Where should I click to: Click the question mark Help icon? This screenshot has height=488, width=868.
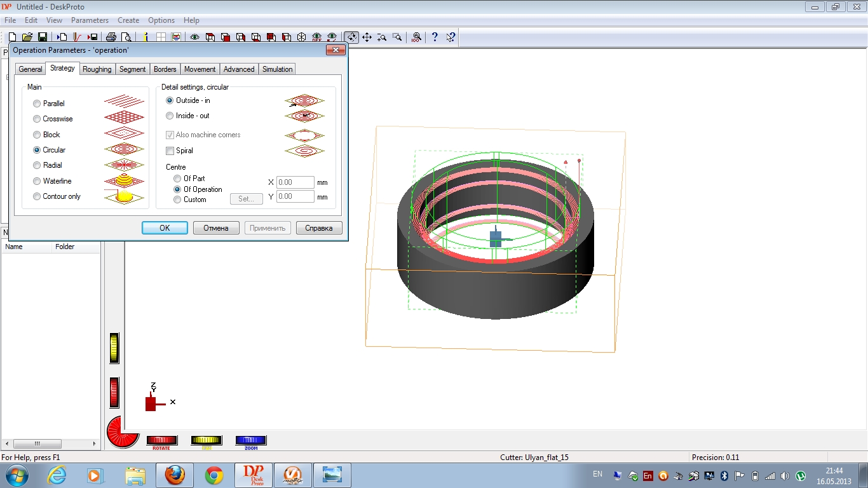click(435, 37)
